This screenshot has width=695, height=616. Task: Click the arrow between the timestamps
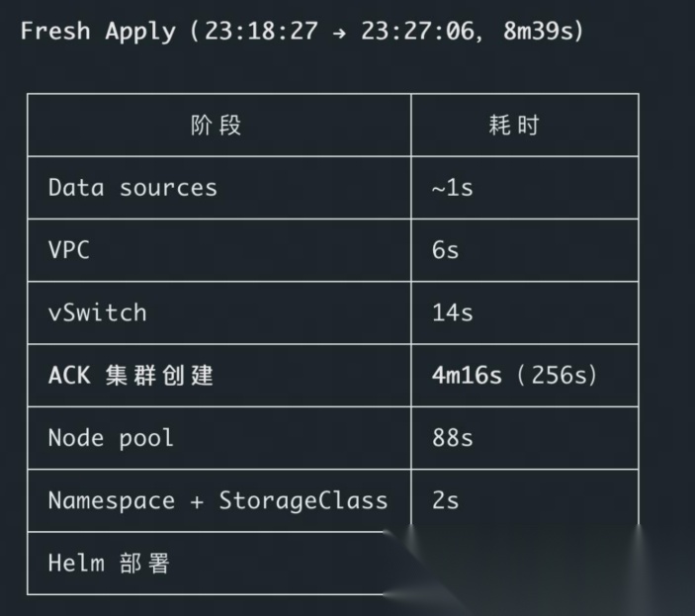(339, 33)
